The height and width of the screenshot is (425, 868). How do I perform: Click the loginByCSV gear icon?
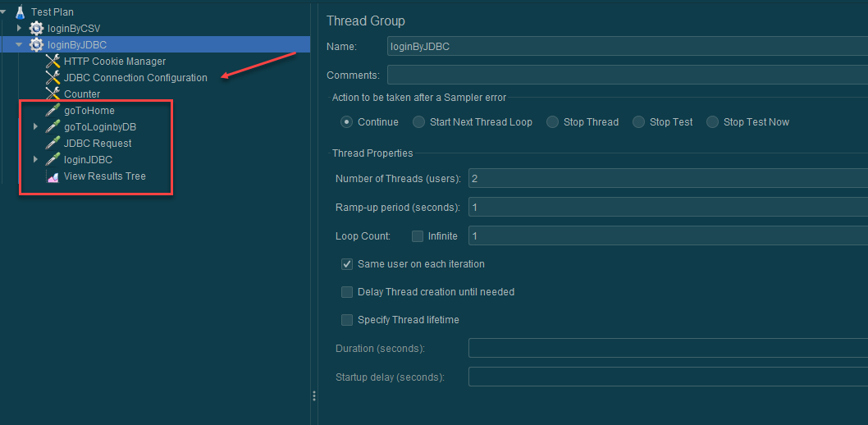37,29
